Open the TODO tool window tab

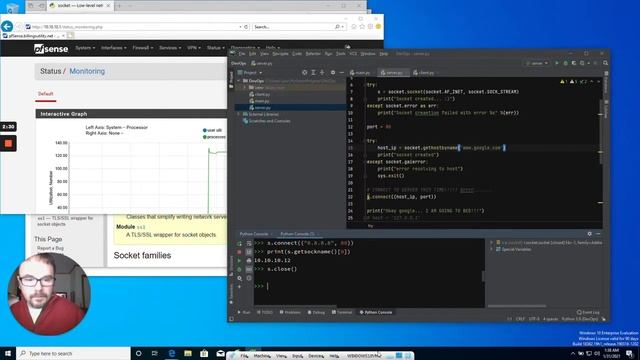pos(265,312)
